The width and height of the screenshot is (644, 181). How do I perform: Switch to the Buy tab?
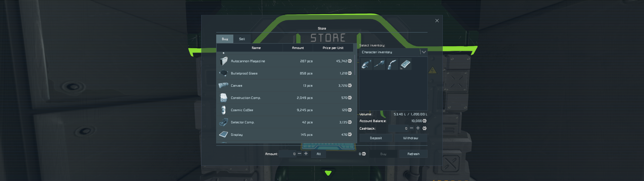click(x=225, y=39)
